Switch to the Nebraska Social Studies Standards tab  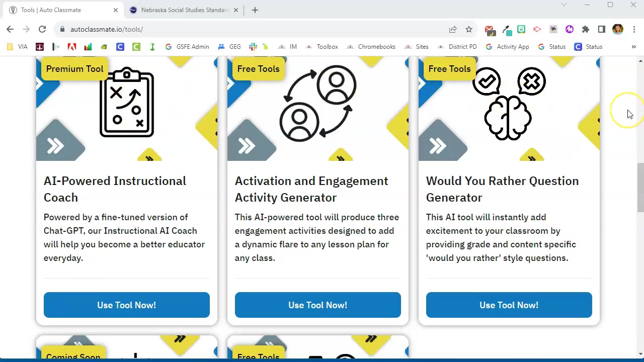pos(184,10)
